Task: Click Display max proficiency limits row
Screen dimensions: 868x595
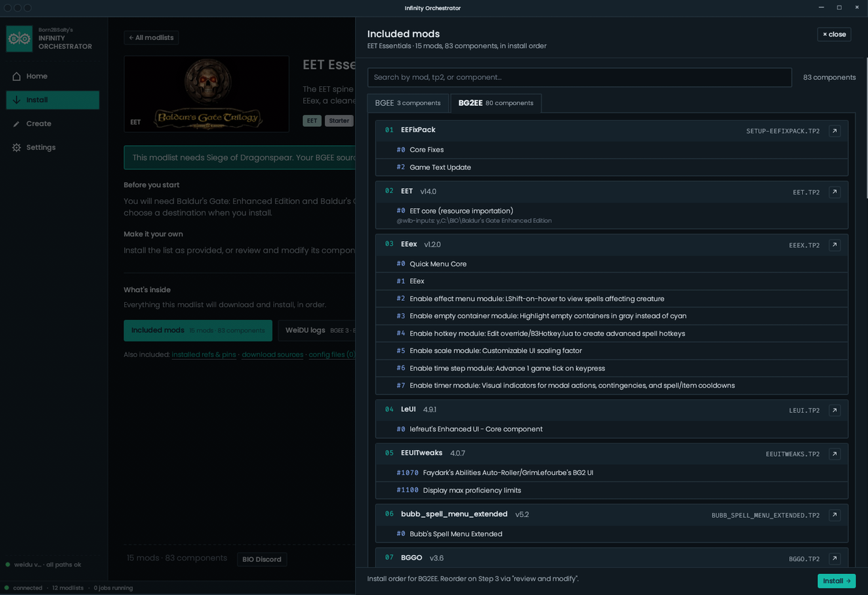Action: click(x=612, y=490)
